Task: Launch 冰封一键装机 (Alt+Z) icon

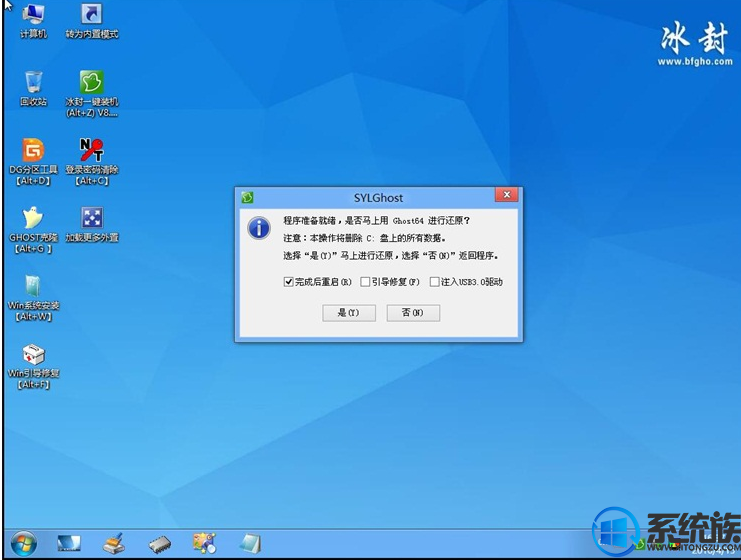Action: (92, 94)
